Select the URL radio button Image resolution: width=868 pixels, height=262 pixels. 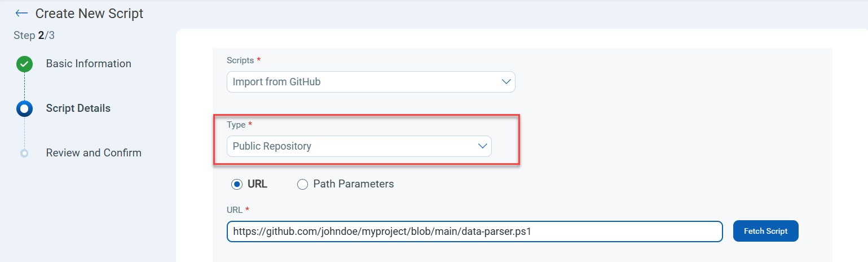coord(236,184)
